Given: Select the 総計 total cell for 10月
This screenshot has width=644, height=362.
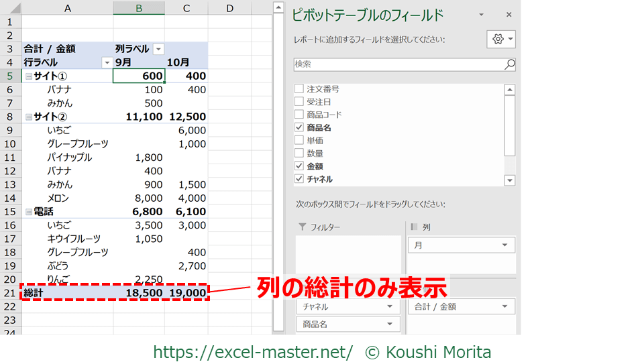Looking at the screenshot, I should [x=186, y=293].
